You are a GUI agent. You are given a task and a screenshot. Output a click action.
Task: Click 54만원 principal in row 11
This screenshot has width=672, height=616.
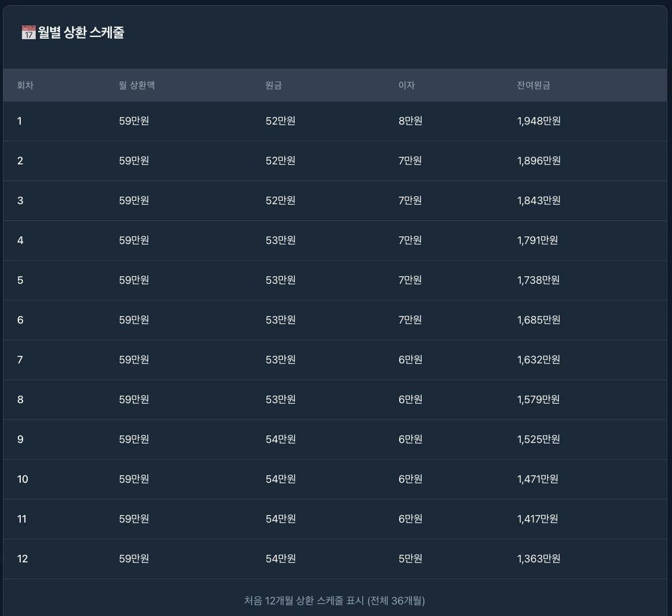pos(280,519)
